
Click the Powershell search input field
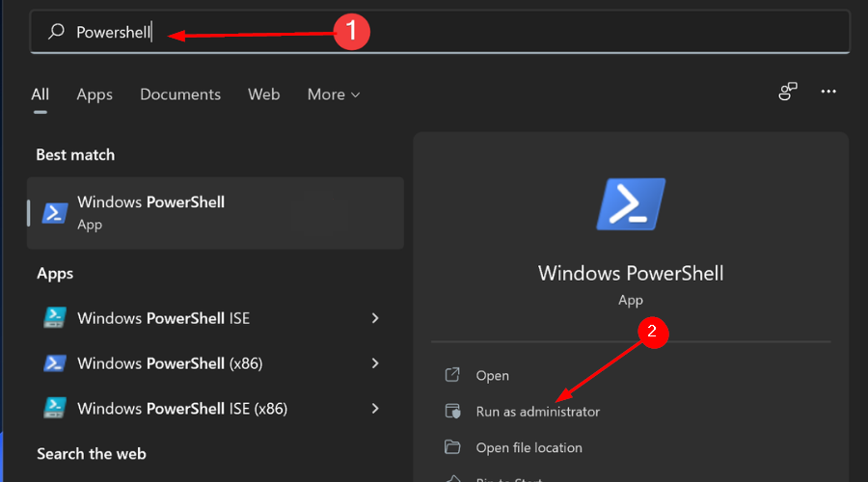[x=440, y=32]
